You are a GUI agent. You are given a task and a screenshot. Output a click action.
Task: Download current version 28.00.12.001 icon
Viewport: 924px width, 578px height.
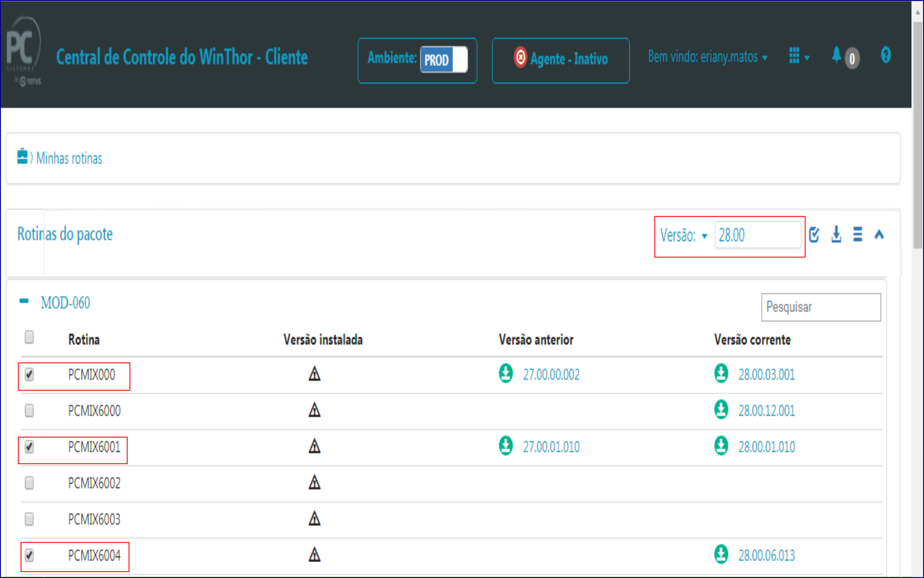(721, 410)
